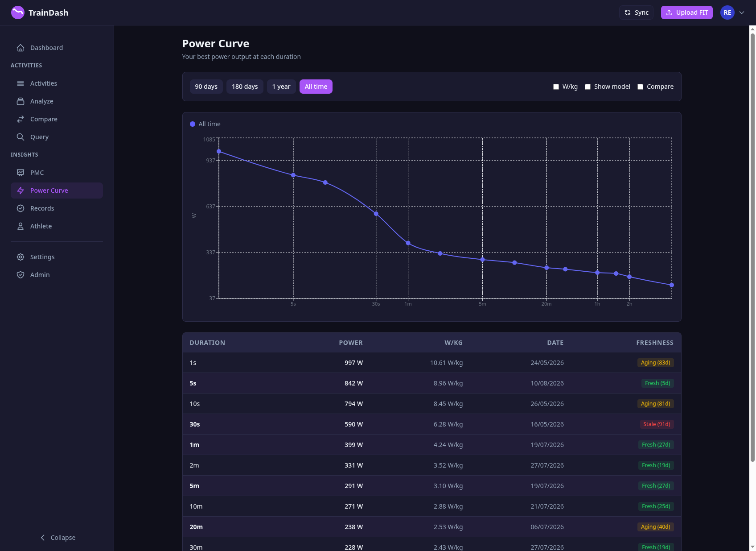Click the 1s data point on curve
The image size is (756, 551).
[219, 151]
